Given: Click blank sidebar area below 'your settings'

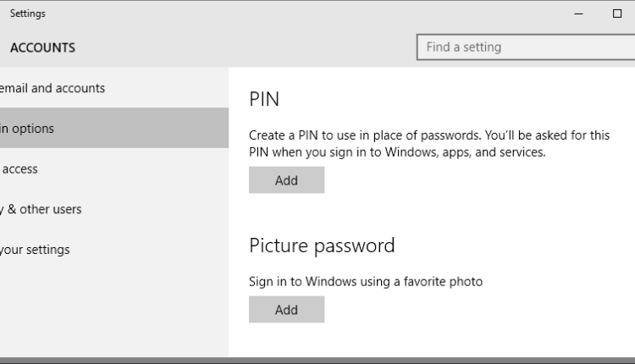Looking at the screenshot, I should [x=114, y=312].
